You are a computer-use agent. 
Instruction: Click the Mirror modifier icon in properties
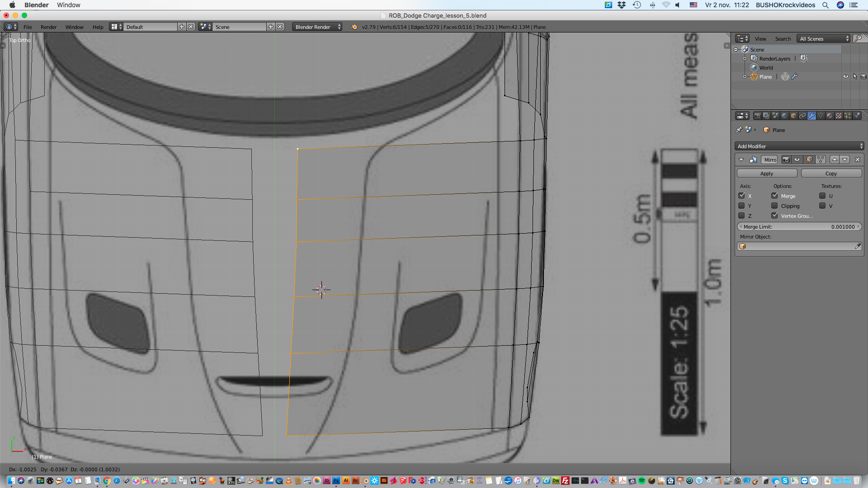(755, 160)
